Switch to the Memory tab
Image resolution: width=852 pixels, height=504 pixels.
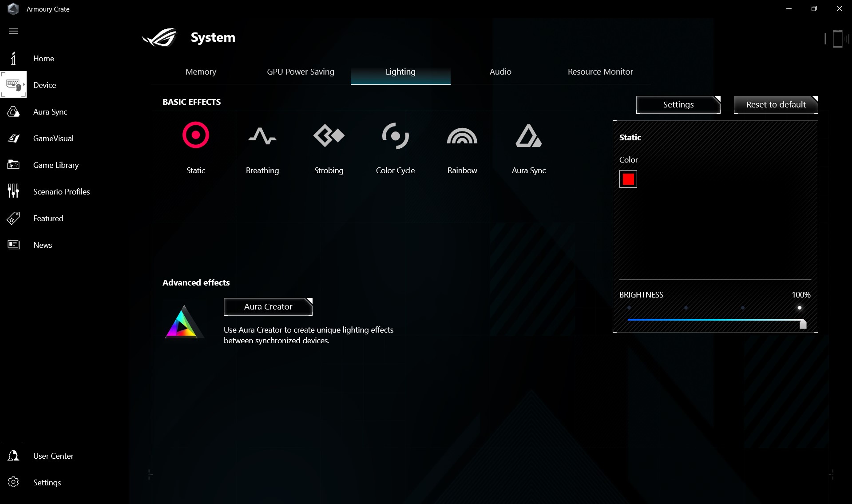[201, 72]
